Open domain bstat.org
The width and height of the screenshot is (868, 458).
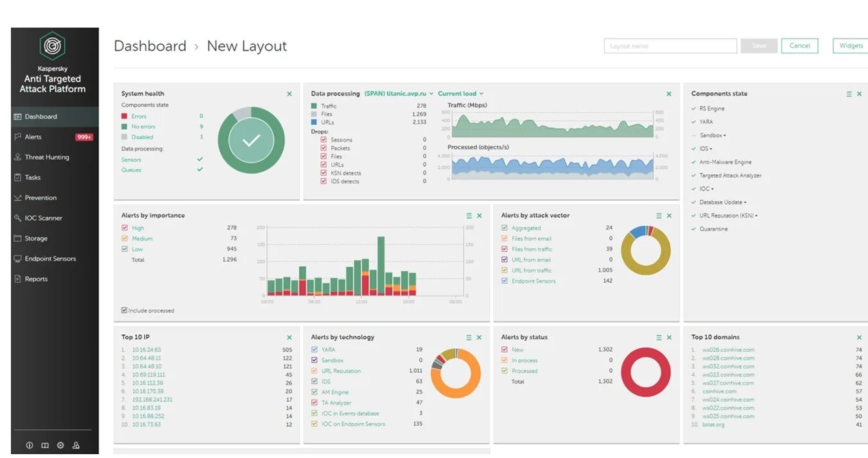pyautogui.click(x=712, y=425)
